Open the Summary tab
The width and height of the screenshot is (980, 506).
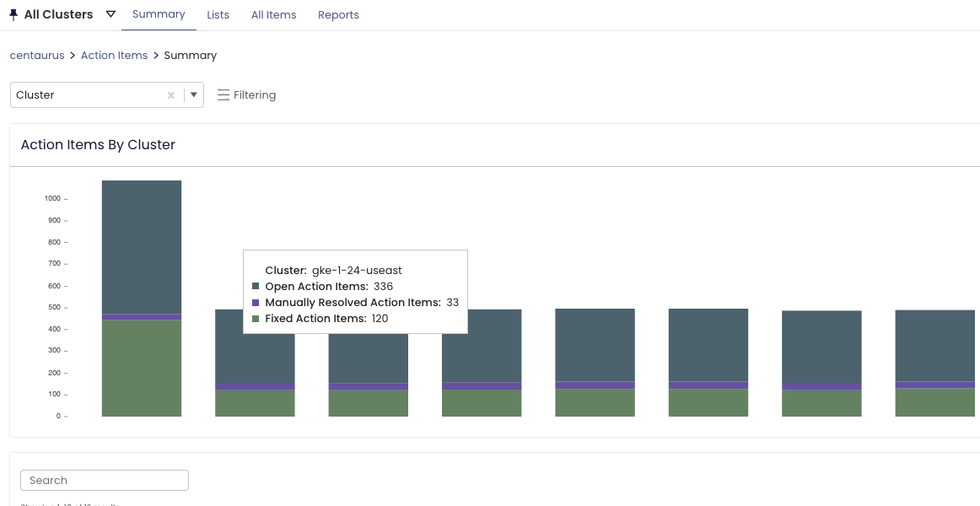[159, 13]
